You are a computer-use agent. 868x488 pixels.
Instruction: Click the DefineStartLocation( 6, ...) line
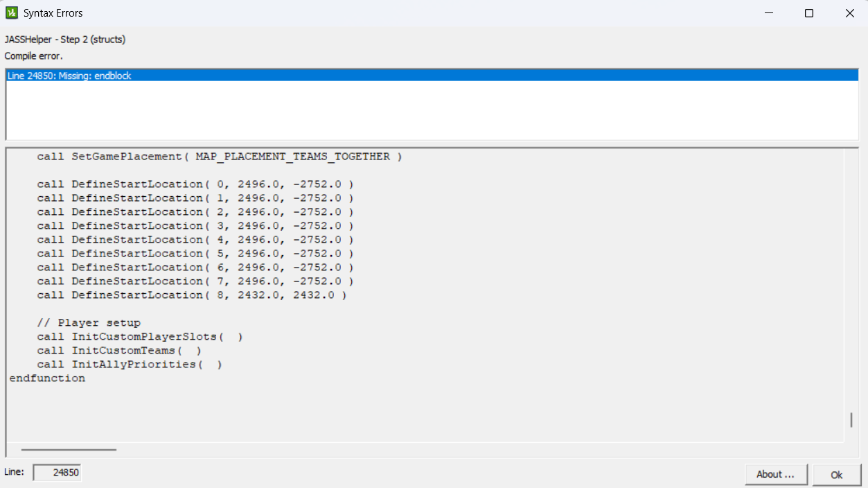tap(195, 268)
